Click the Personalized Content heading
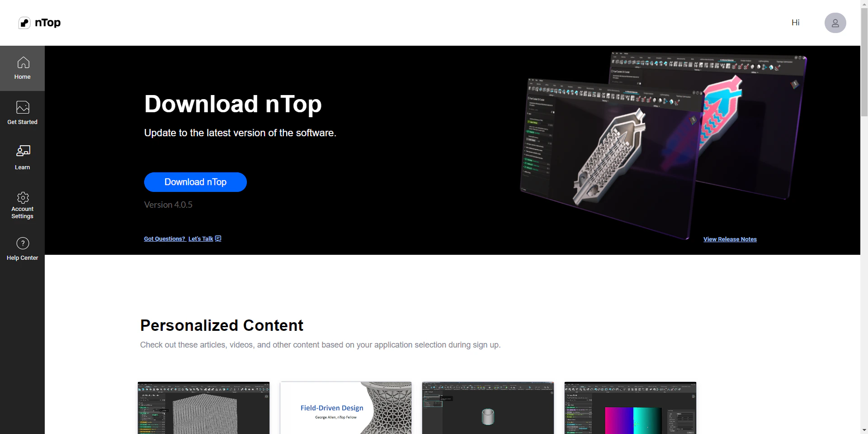The width and height of the screenshot is (868, 434). click(222, 325)
